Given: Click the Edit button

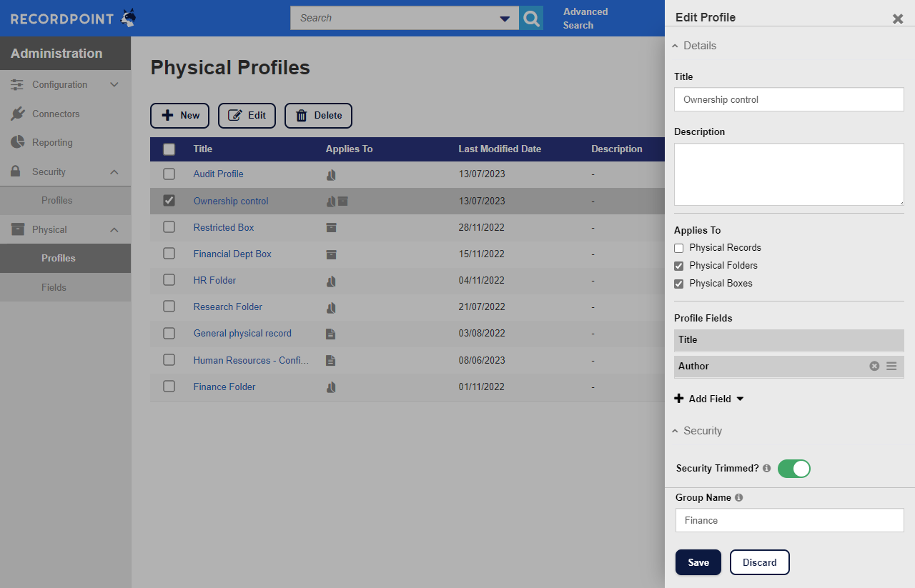Looking at the screenshot, I should (x=247, y=115).
